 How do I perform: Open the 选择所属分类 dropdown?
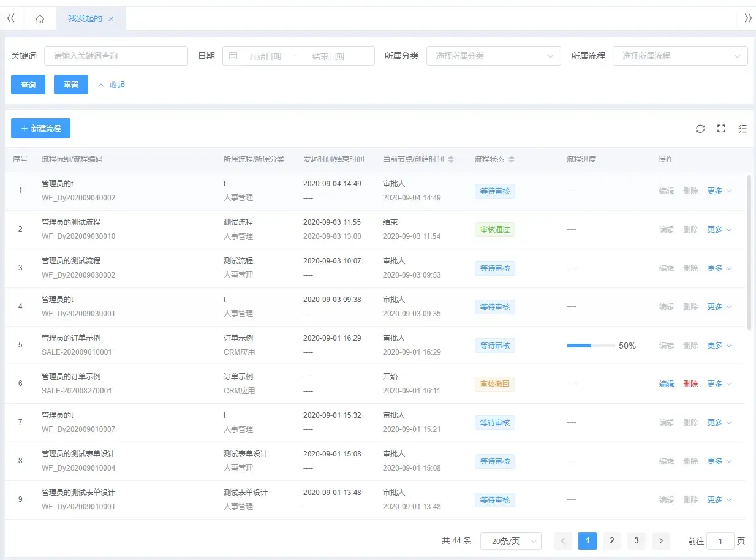coord(493,55)
